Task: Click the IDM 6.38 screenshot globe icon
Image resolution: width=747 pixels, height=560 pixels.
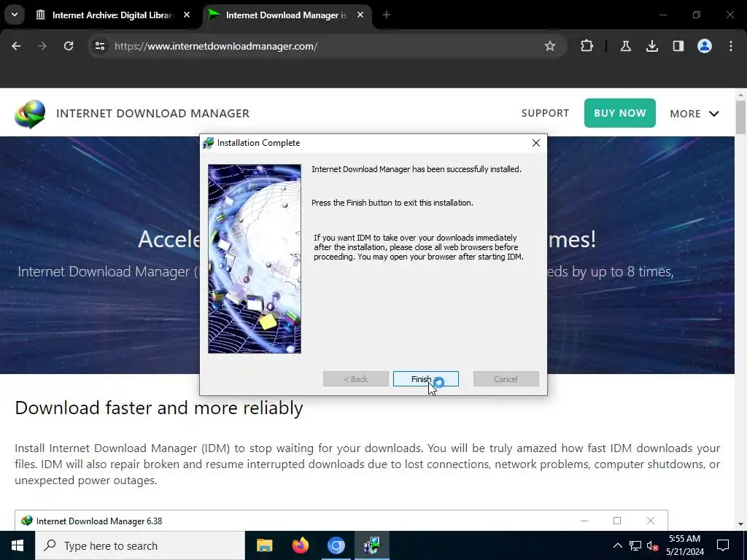Action: [27, 521]
